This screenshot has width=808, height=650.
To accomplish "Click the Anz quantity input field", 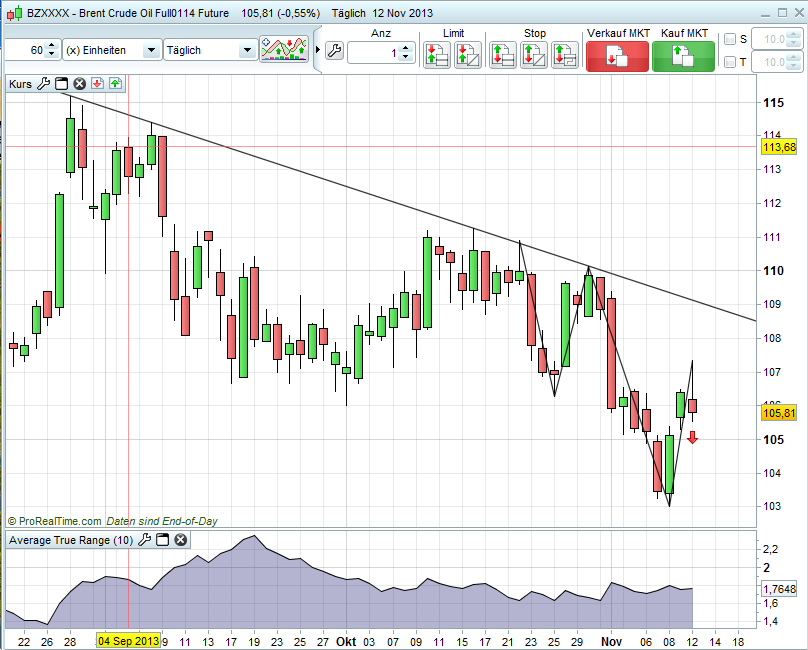I will pos(372,52).
